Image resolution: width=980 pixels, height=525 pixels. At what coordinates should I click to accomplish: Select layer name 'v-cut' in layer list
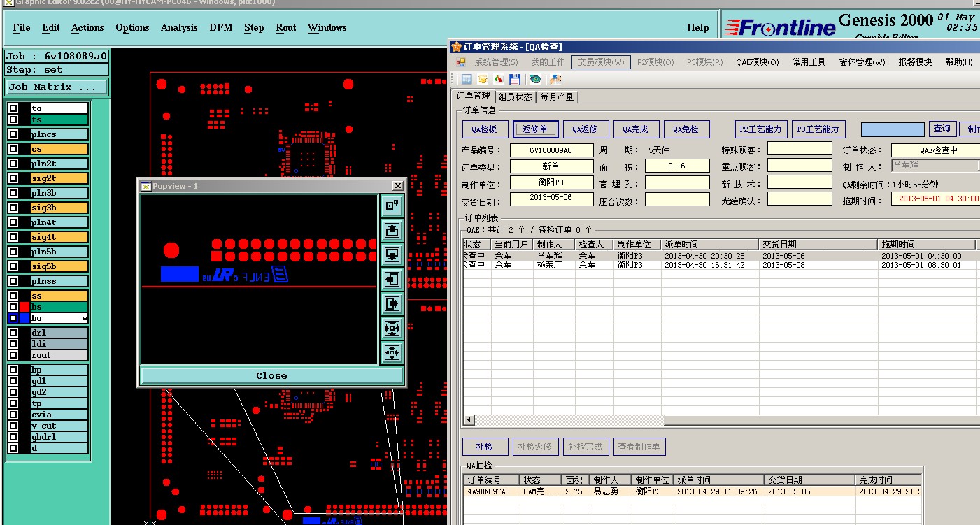point(59,426)
